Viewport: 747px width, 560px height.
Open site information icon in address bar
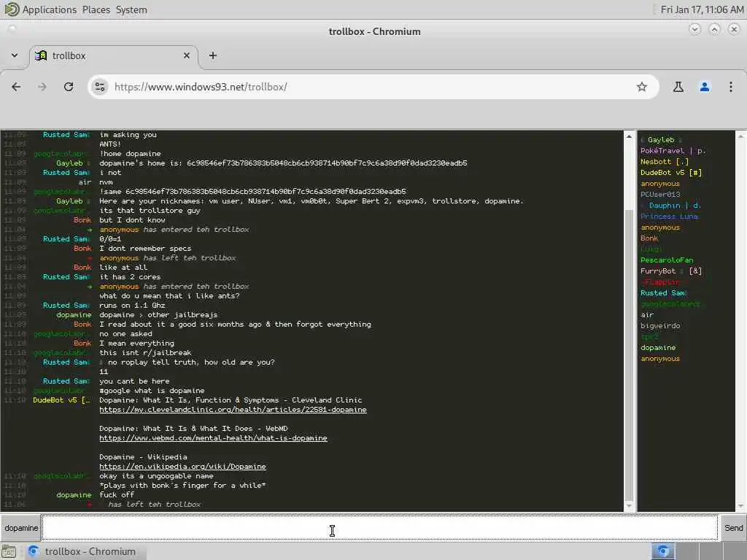pyautogui.click(x=99, y=87)
